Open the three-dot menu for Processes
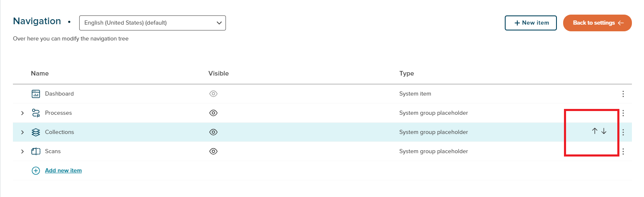The height and width of the screenshot is (197, 644). click(623, 113)
